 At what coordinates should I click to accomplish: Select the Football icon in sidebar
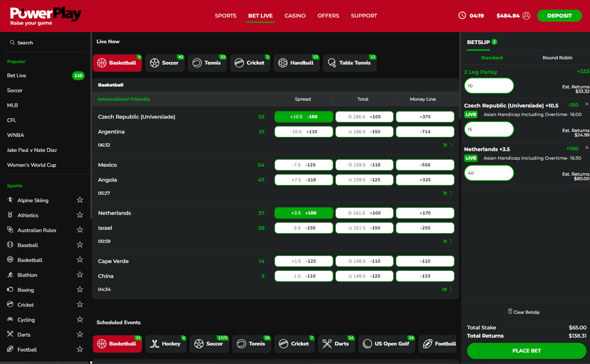10,349
